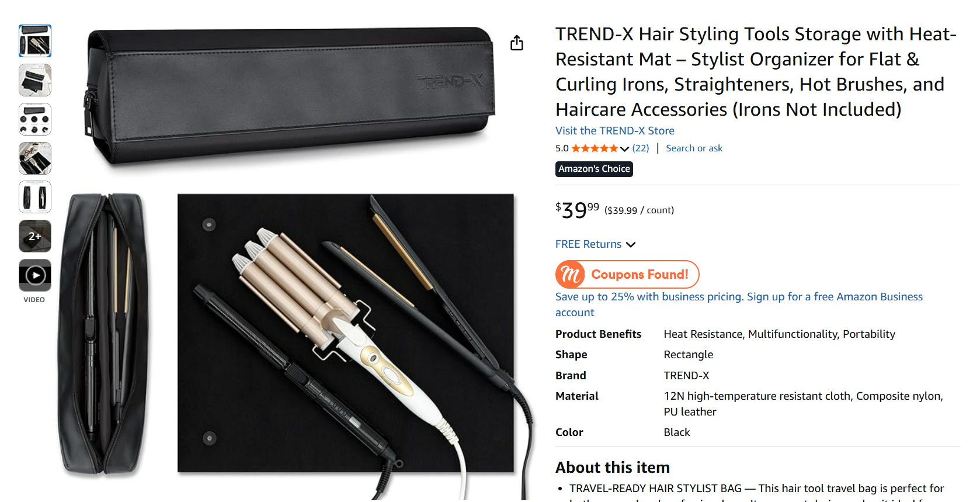Show the third thumbnail with six circles
This screenshot has width=980, height=502.
tap(35, 119)
